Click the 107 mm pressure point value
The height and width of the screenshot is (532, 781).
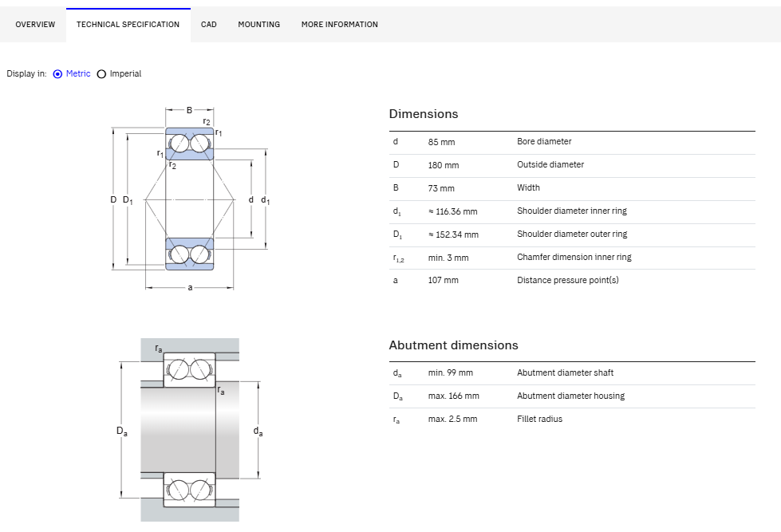click(444, 280)
